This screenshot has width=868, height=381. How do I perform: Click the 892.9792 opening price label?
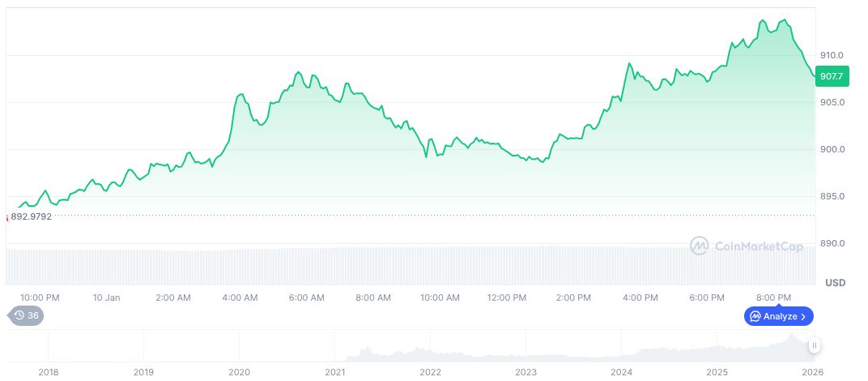[x=32, y=216]
